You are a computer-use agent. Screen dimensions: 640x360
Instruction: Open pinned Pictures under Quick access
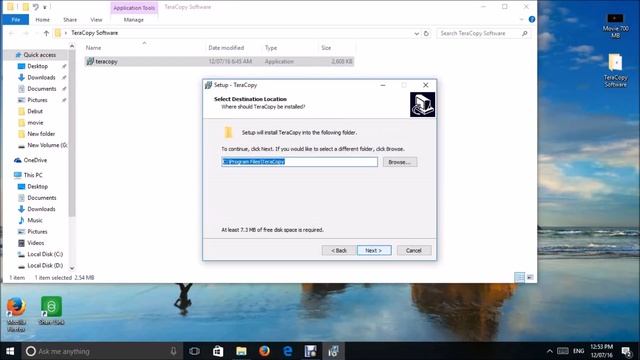(x=37, y=100)
